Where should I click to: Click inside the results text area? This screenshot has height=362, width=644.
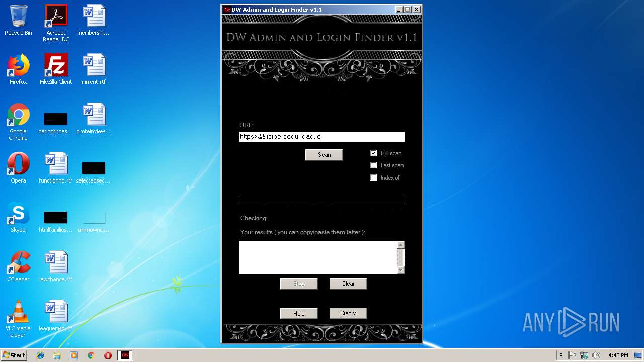[318, 257]
